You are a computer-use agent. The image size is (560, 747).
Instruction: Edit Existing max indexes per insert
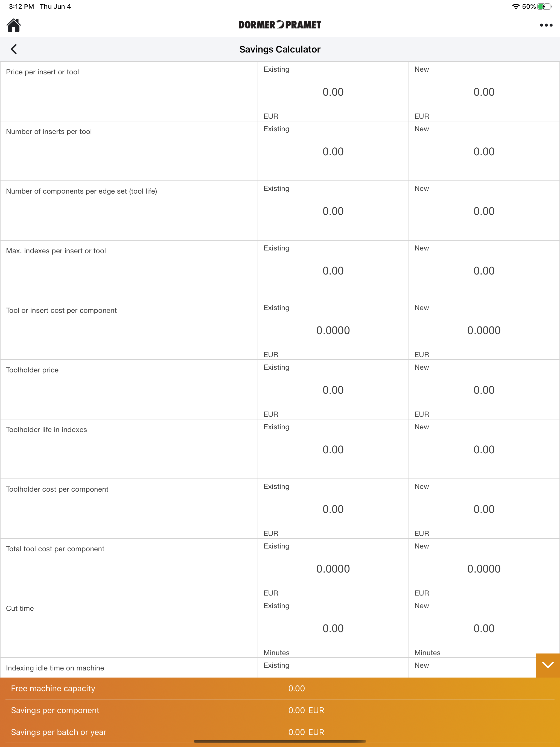pos(333,270)
